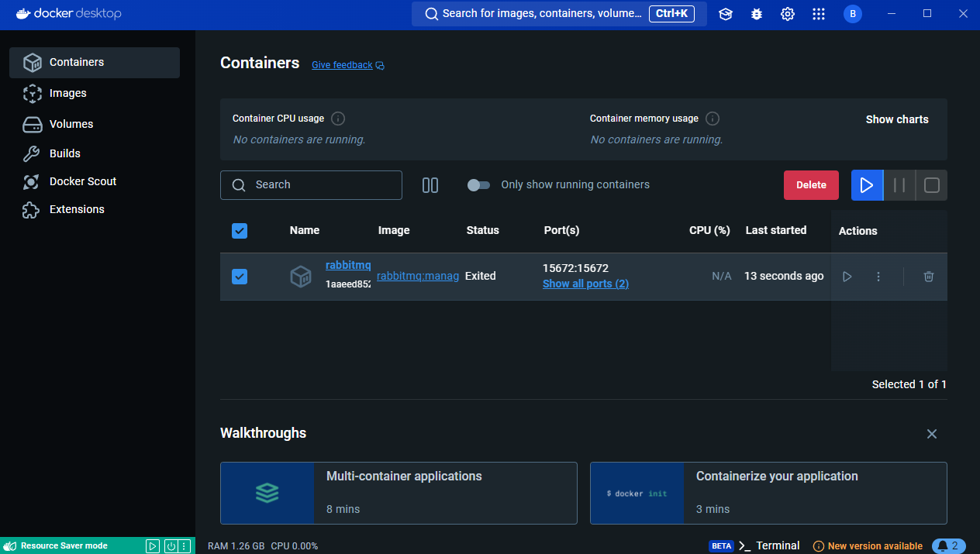Click the Give feedback link
The width and height of the screenshot is (980, 554).
tap(342, 65)
